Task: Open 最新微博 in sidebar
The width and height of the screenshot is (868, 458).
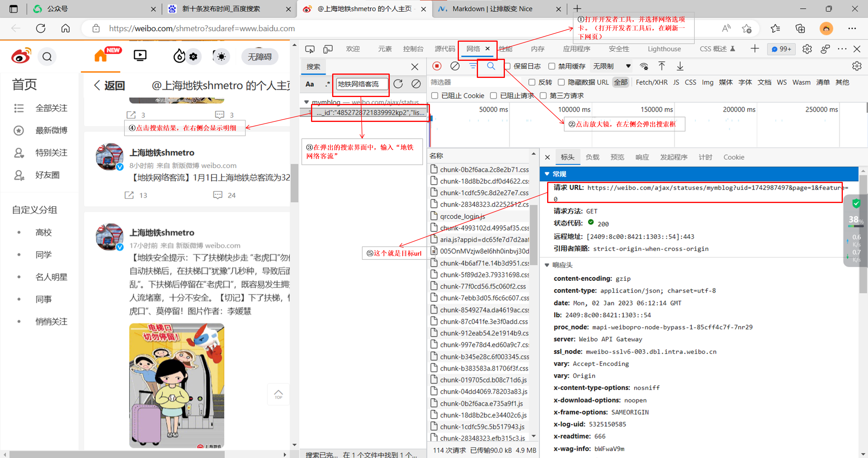Action: [x=52, y=130]
